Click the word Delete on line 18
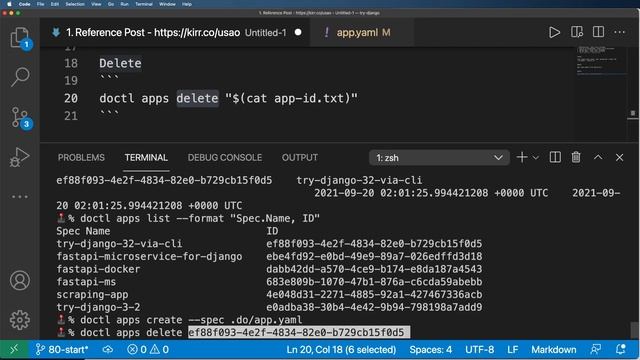The height and width of the screenshot is (360, 640). pos(120,63)
